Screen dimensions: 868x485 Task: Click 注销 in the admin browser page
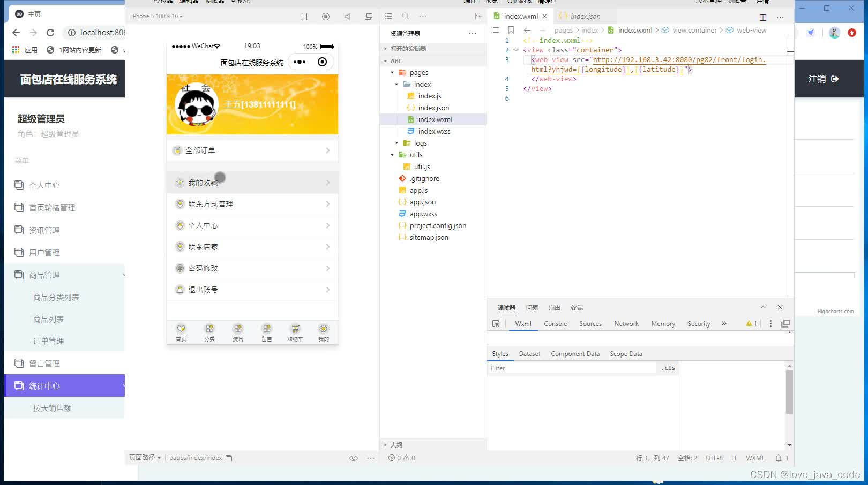824,79
